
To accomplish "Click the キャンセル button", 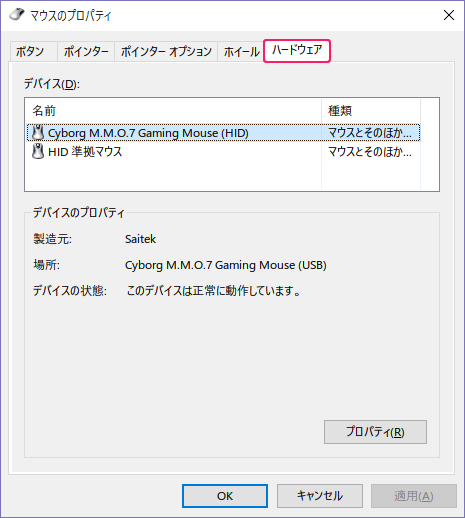I will pos(320,496).
